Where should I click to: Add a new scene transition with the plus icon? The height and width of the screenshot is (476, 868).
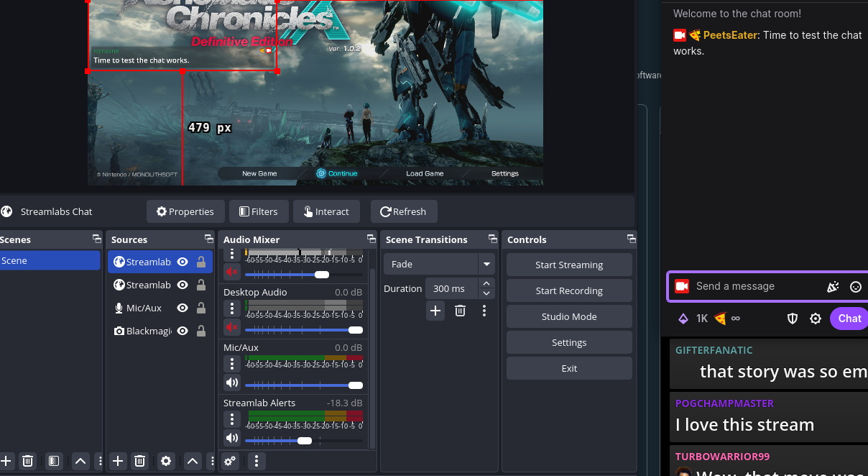[435, 311]
